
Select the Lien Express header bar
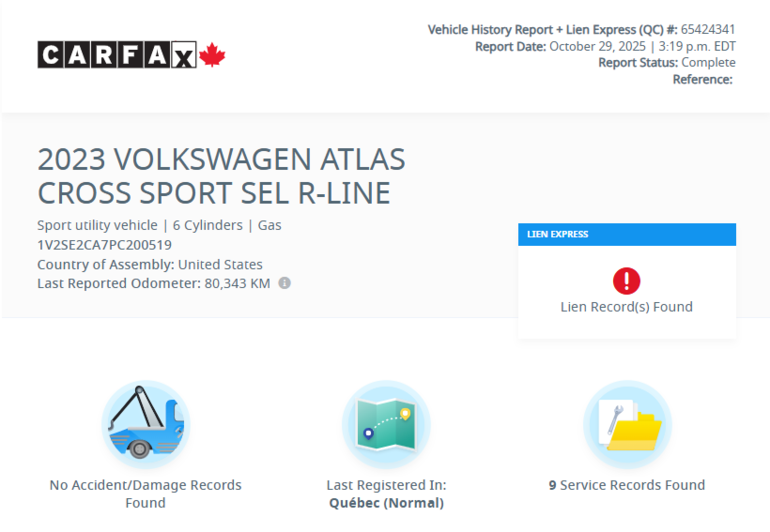coord(626,234)
